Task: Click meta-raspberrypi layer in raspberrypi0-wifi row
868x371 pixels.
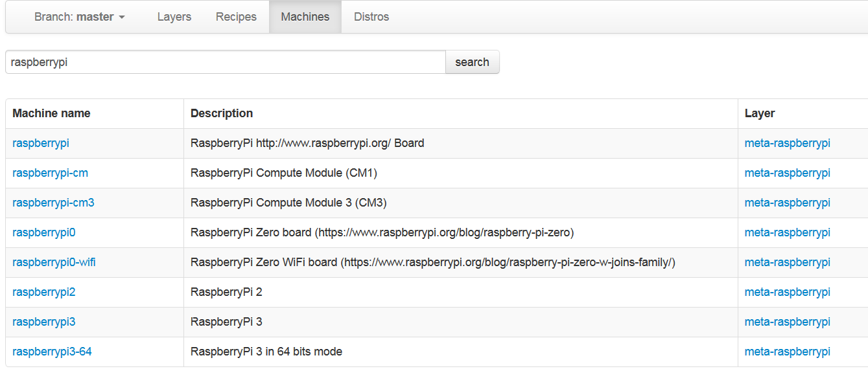Action: coord(787,262)
